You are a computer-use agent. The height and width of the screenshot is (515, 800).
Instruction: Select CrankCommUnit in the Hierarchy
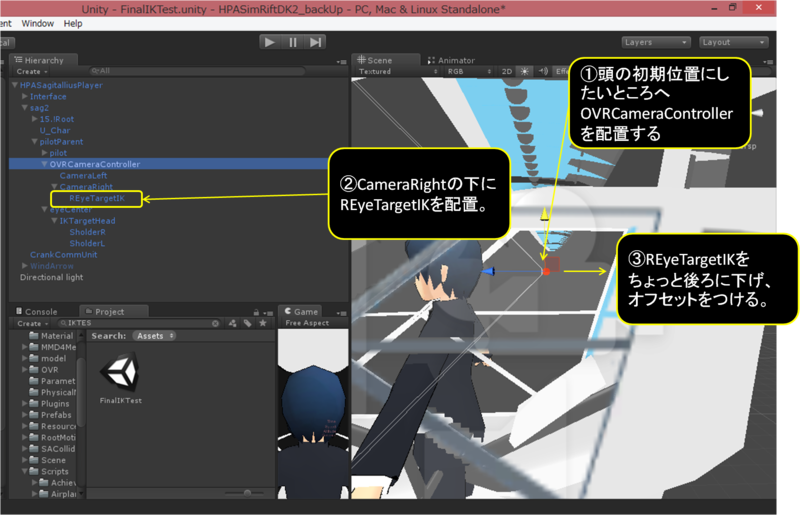(64, 255)
